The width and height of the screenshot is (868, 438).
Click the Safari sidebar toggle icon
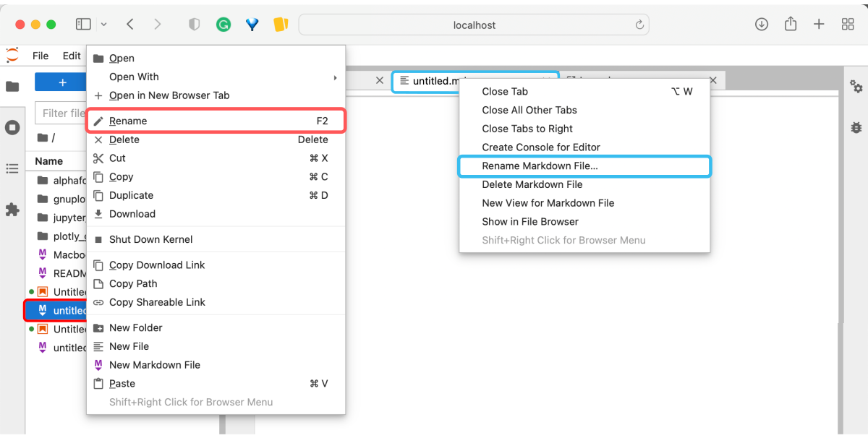click(x=83, y=25)
